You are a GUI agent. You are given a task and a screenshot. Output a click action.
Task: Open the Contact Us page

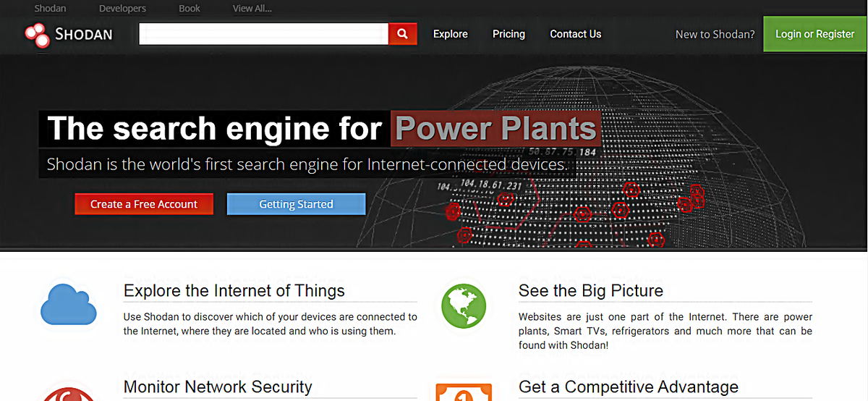coord(576,34)
